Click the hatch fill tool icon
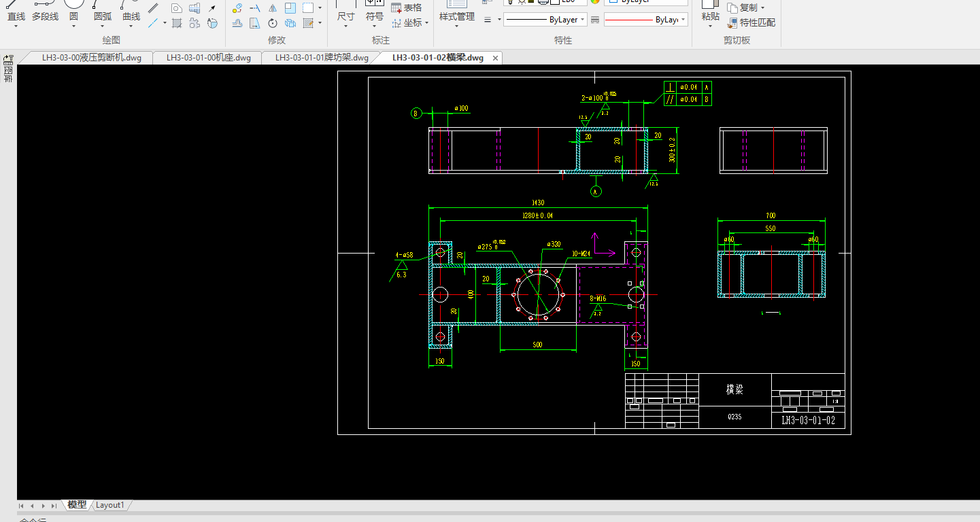Viewport: 980px width, 522px height. (177, 23)
